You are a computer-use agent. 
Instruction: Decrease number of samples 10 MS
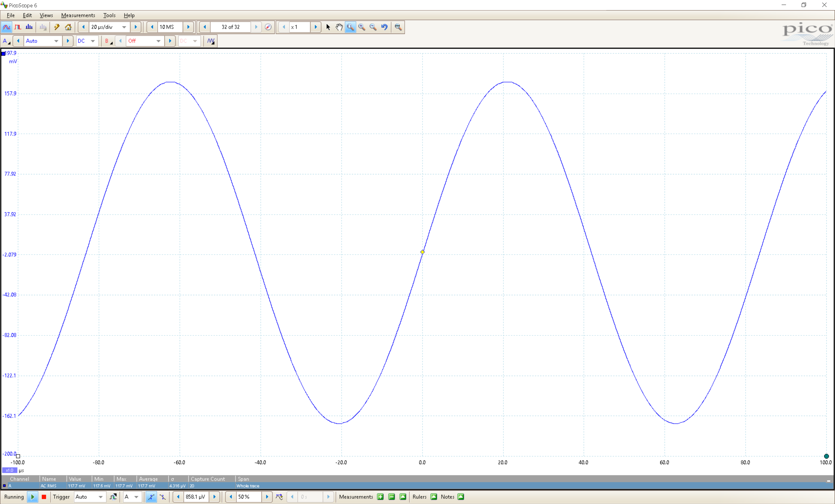click(x=152, y=27)
